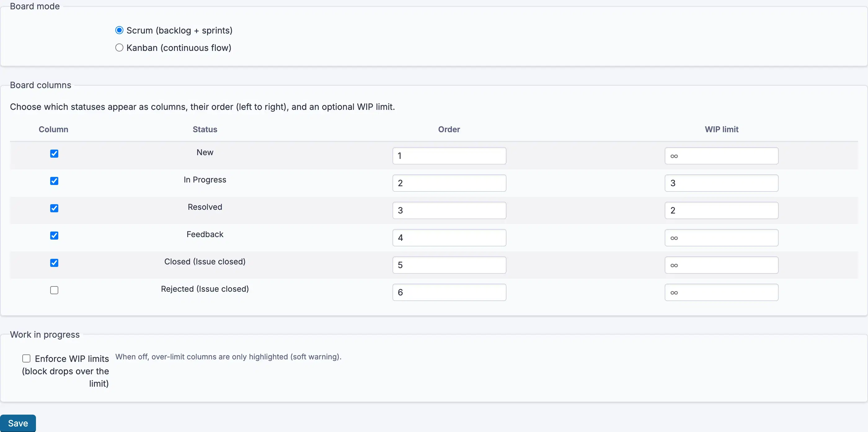Viewport: 868px width, 432px height.
Task: Click the Order column header
Action: pyautogui.click(x=449, y=129)
